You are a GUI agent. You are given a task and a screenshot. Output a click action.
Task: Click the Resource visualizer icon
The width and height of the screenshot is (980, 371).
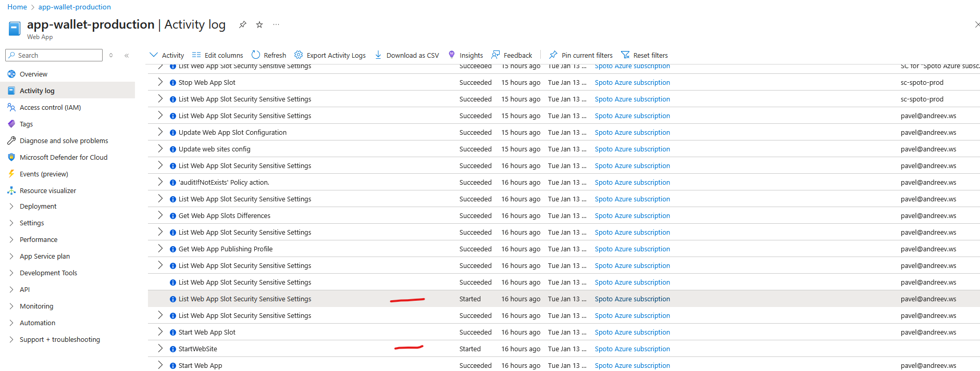[x=11, y=190]
